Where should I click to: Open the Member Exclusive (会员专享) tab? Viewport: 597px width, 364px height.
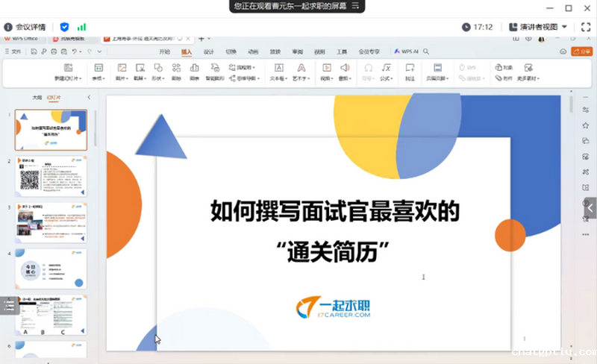click(x=369, y=51)
